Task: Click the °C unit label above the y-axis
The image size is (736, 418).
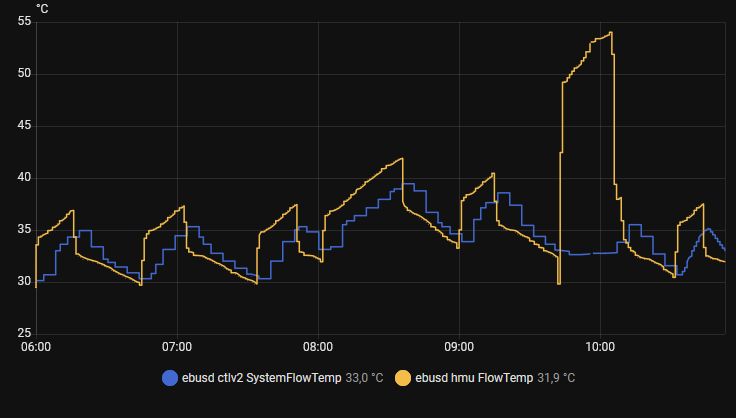Action: [x=43, y=8]
